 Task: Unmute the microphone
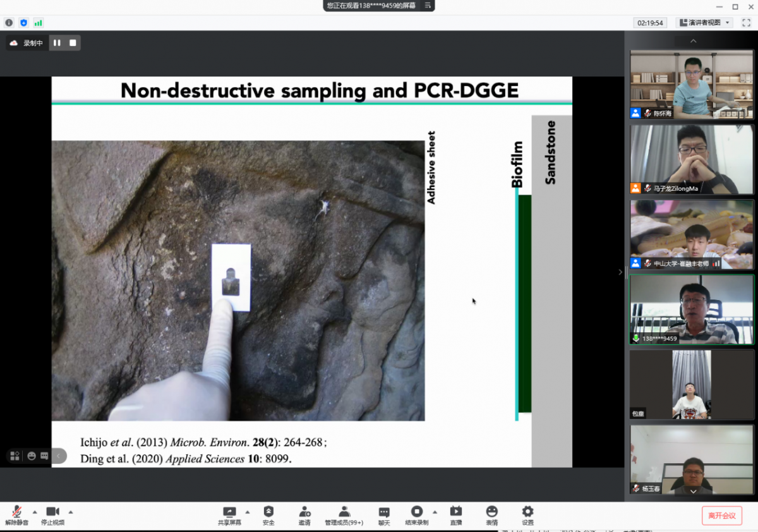pyautogui.click(x=17, y=512)
